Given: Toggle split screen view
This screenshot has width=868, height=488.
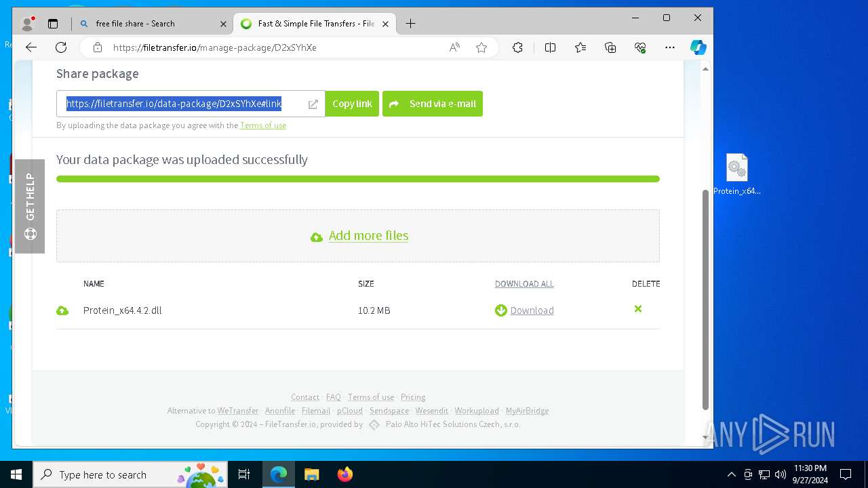Looking at the screenshot, I should pos(550,47).
